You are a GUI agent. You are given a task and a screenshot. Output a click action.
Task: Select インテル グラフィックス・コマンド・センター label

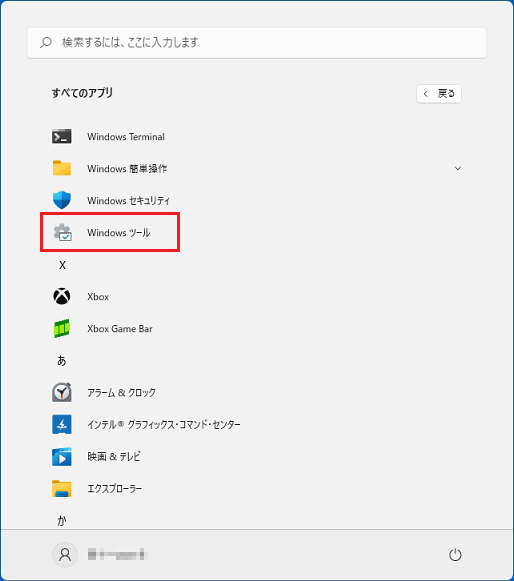(x=163, y=424)
